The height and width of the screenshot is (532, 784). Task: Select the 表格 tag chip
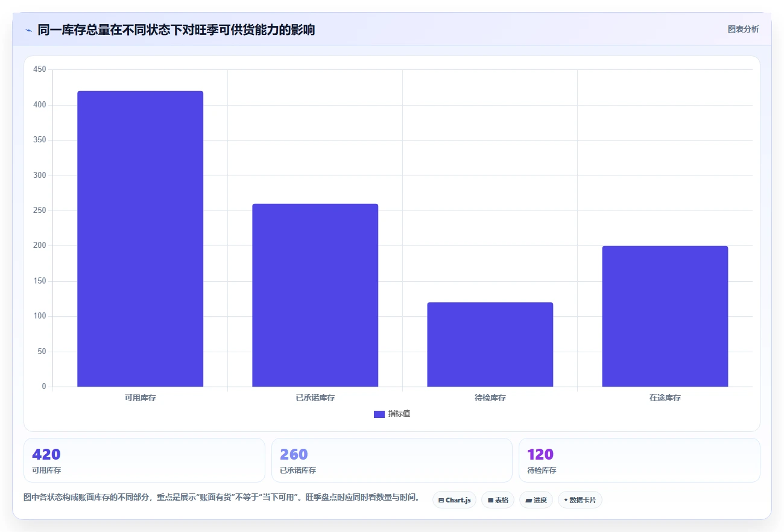pos(498,500)
